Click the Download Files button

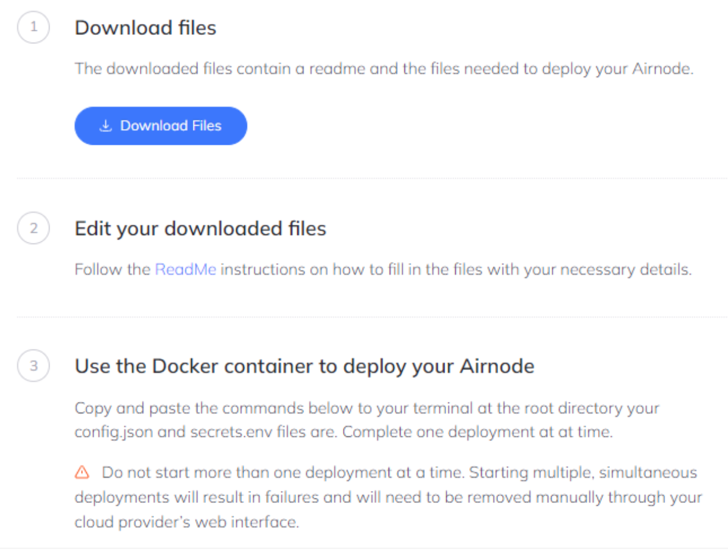(x=160, y=126)
